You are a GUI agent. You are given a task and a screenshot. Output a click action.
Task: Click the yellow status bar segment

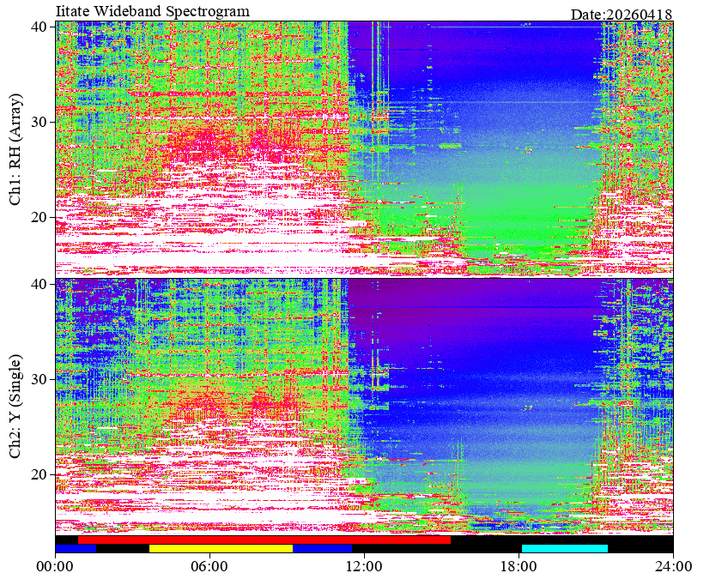(x=221, y=548)
